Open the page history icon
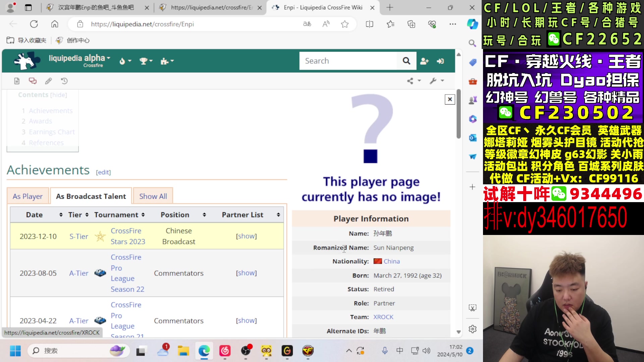This screenshot has width=644, height=362. pos(64,81)
